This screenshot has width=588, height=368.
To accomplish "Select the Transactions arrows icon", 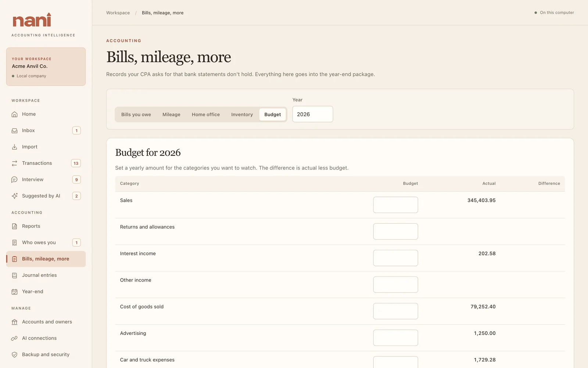I will point(14,163).
